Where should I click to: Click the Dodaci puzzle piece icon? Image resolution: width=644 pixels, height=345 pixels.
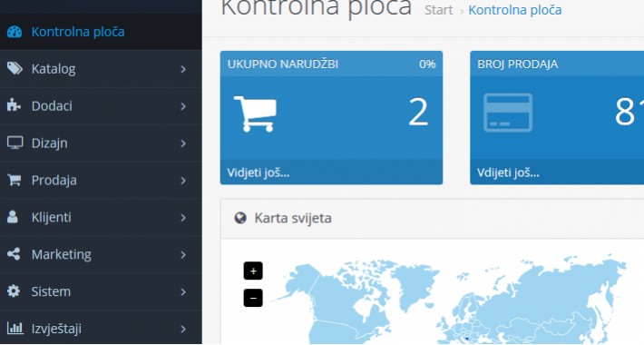14,105
